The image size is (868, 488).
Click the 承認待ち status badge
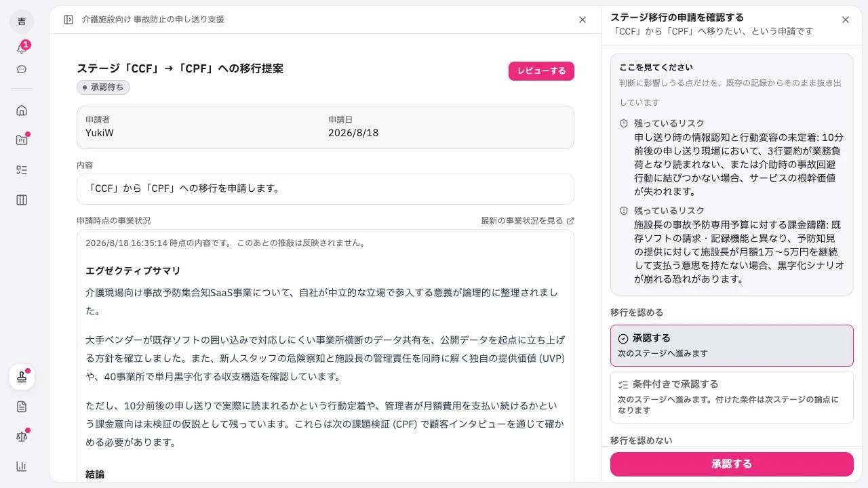point(103,87)
